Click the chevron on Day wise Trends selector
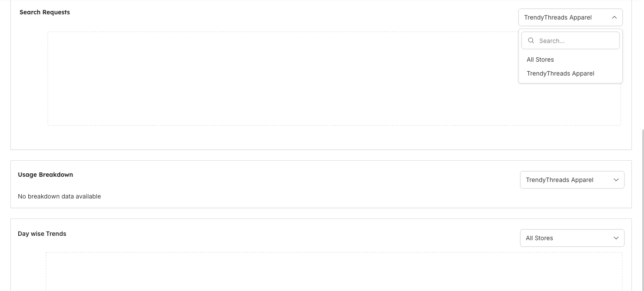644x291 pixels. [x=616, y=238]
